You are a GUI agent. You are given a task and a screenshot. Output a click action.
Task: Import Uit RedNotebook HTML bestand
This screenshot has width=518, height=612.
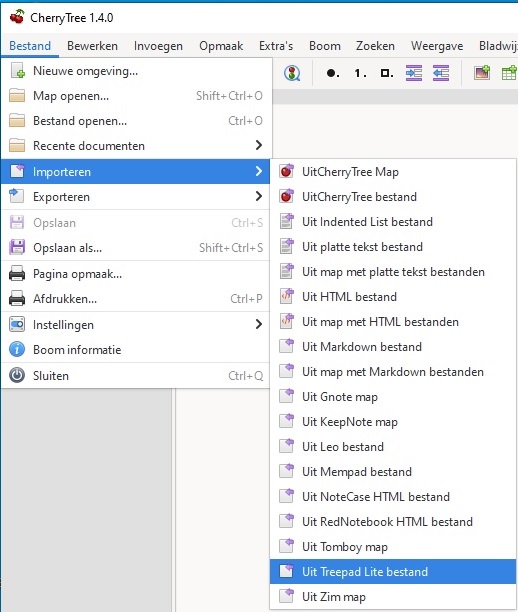tap(393, 521)
